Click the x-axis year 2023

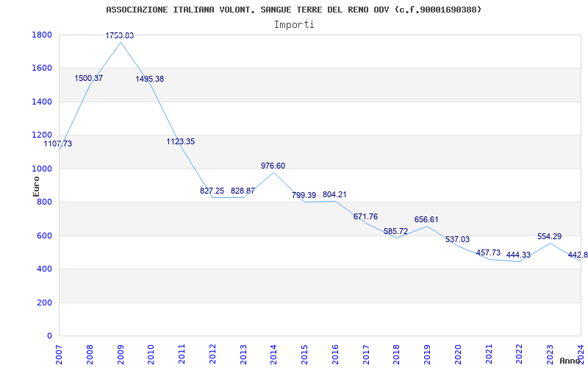(550, 355)
